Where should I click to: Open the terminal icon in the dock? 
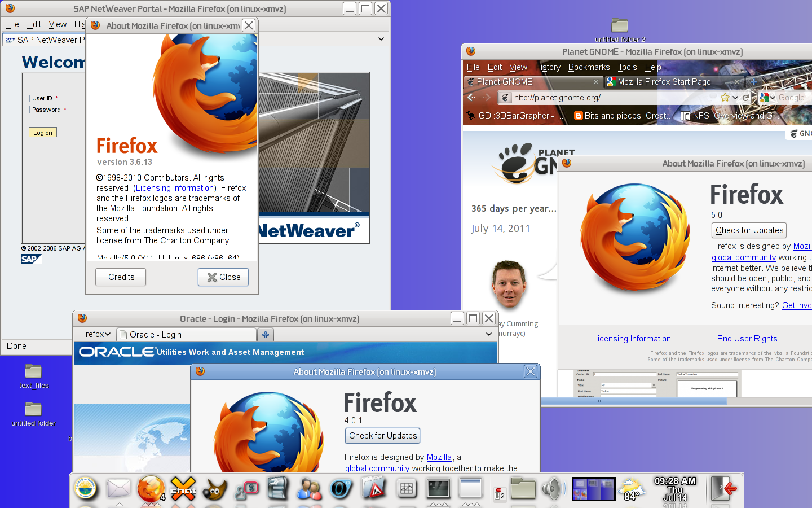click(438, 489)
